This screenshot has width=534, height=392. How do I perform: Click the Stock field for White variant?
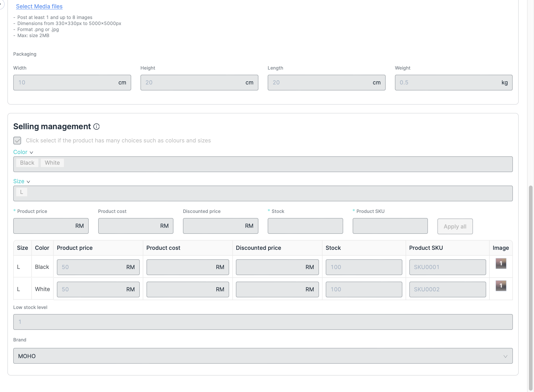364,289
